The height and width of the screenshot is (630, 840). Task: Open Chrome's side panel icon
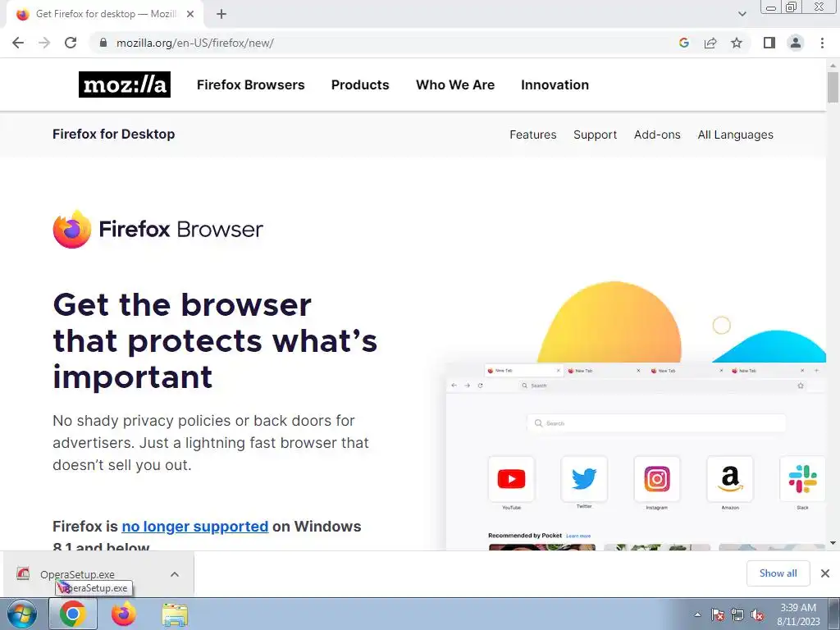(769, 43)
